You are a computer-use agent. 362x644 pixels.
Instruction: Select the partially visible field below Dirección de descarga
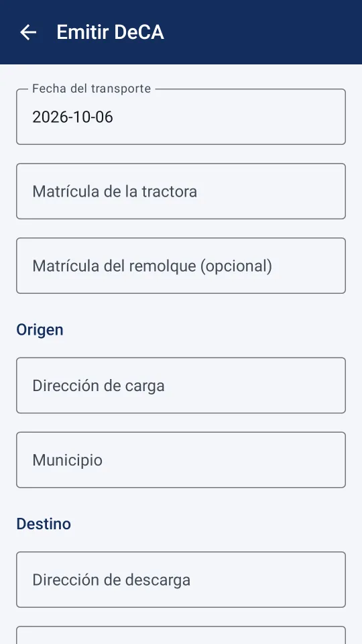(181, 635)
